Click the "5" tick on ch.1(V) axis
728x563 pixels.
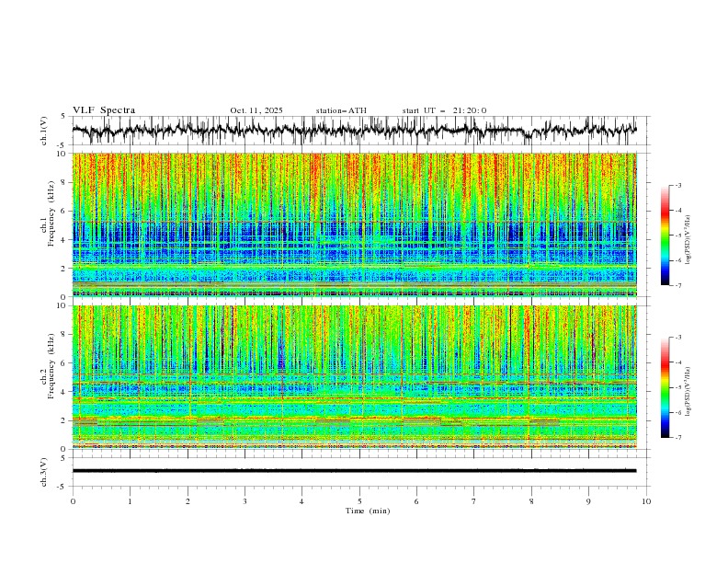pyautogui.click(x=63, y=117)
